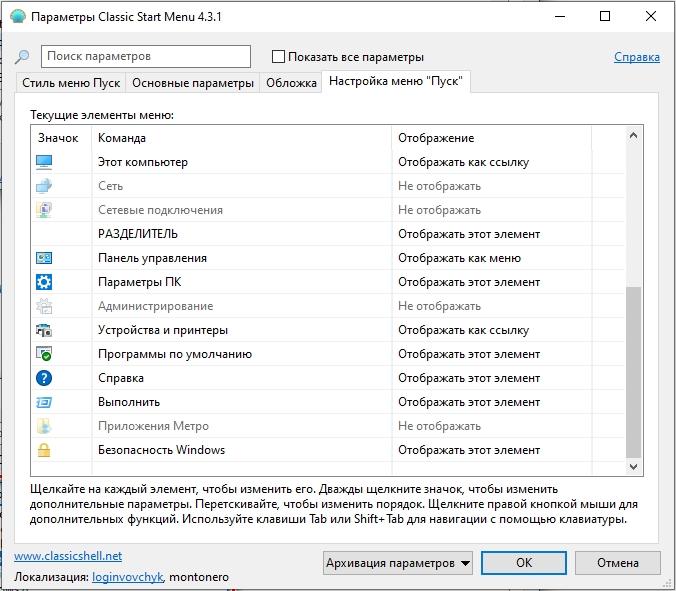Select the Панель управления command text
676x591 pixels.
[152, 258]
